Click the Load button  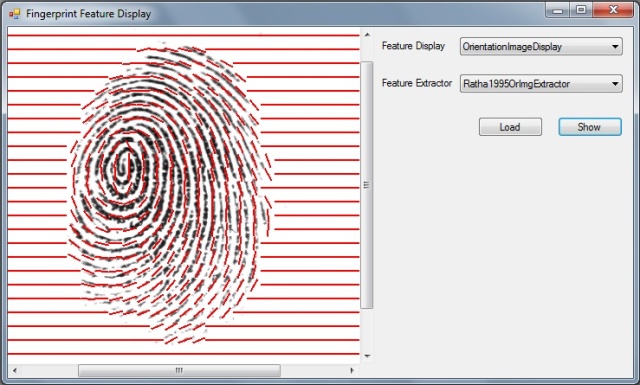tap(510, 127)
